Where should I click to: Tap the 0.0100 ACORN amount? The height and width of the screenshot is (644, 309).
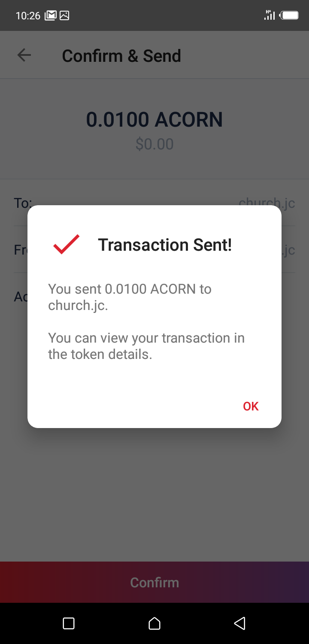click(x=154, y=119)
